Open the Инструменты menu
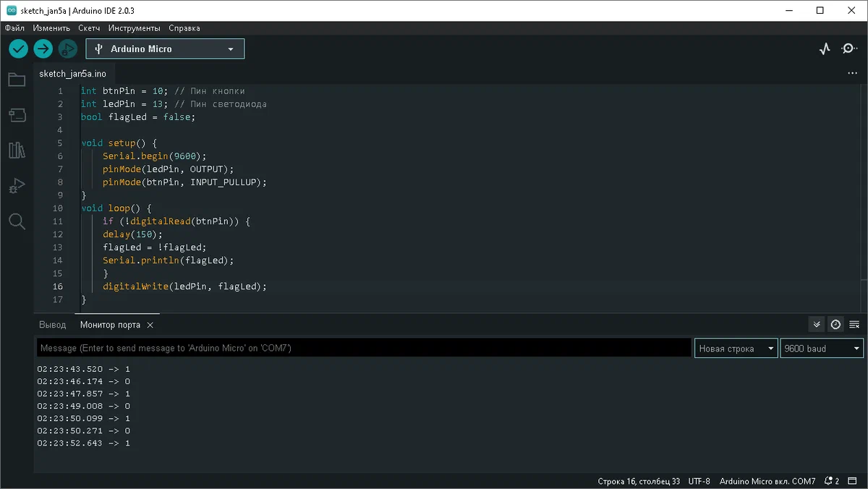 click(135, 28)
